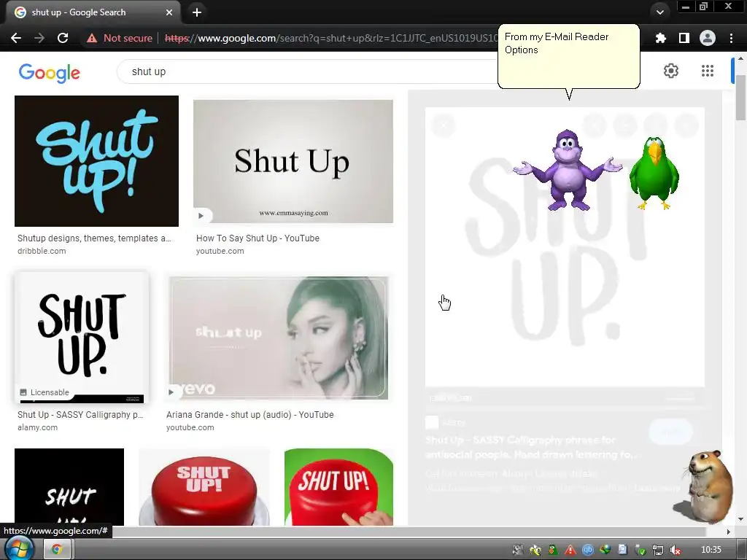Click the faded Shut Up SASSY Calligraphy preview title
747x560 pixels.
pos(531,447)
